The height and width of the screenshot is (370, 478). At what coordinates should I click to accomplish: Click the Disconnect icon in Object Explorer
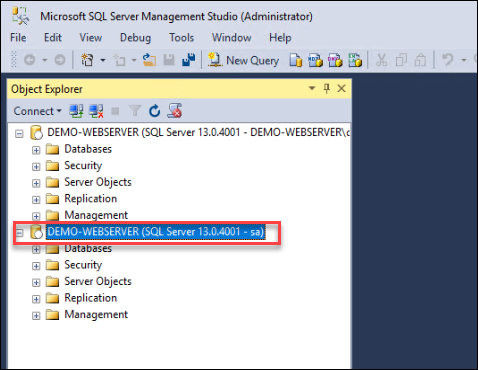tap(96, 111)
